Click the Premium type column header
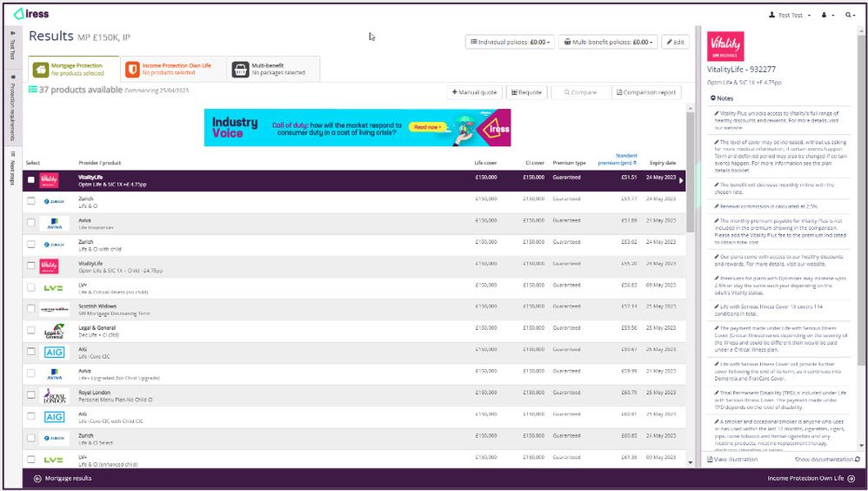 click(x=569, y=163)
